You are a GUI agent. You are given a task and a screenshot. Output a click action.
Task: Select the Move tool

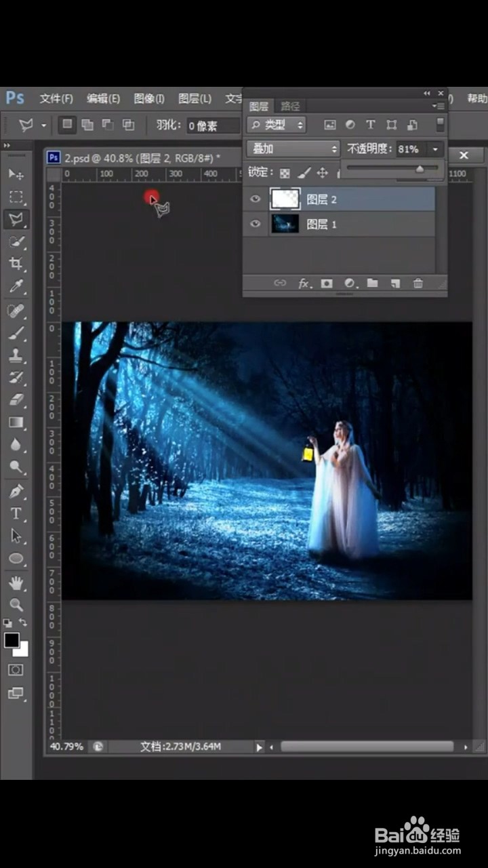point(16,174)
